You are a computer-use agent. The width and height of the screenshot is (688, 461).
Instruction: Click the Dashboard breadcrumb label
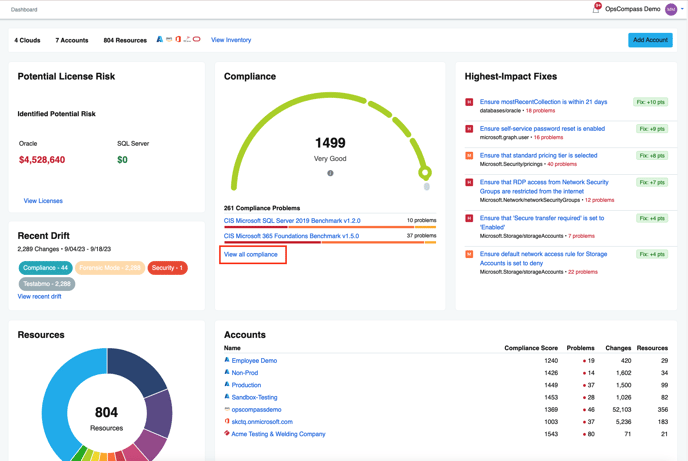point(24,10)
